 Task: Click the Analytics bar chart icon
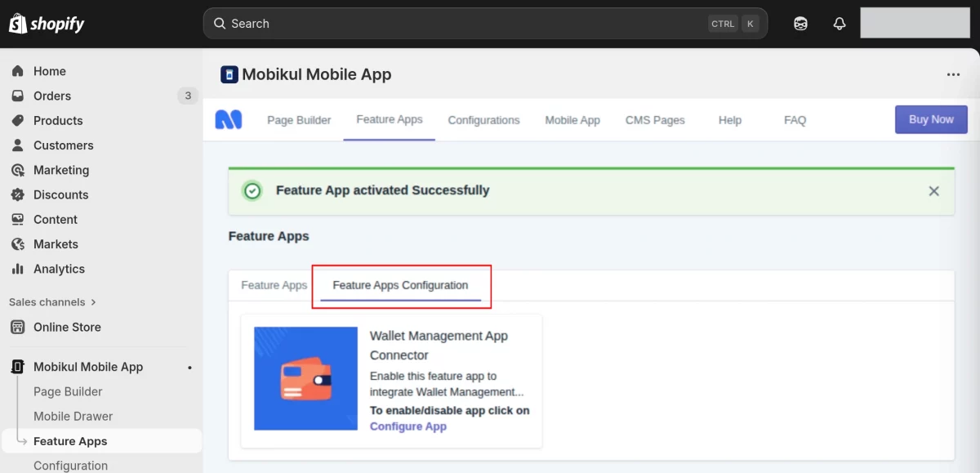click(17, 269)
